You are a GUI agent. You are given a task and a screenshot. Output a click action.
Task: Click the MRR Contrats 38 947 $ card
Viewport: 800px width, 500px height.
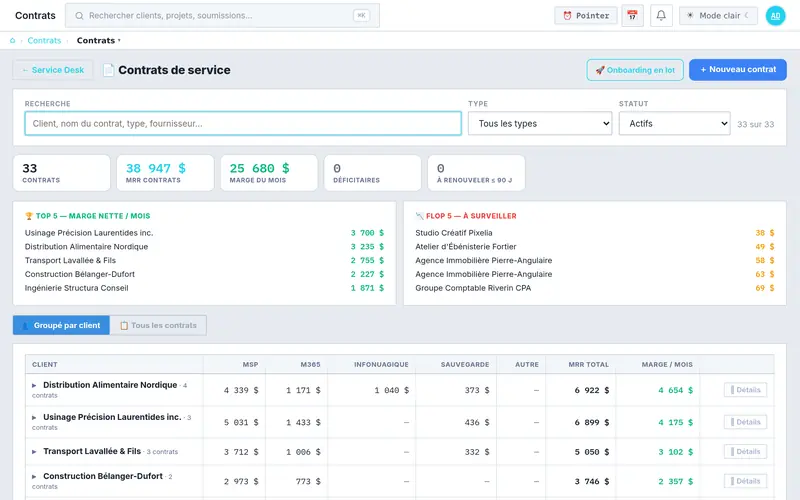pos(165,173)
